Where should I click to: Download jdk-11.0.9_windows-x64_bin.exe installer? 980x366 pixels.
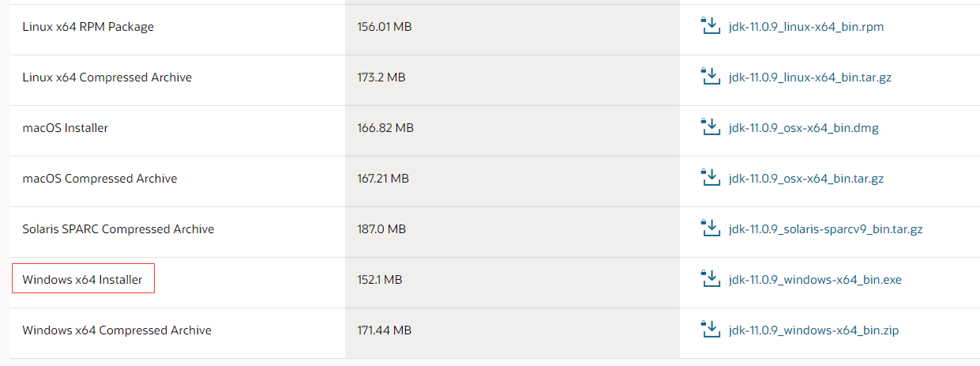click(815, 280)
